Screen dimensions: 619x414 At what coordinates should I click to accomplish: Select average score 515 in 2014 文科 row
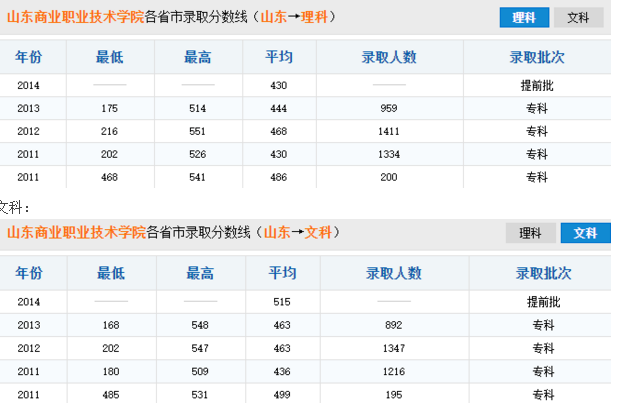click(x=282, y=302)
